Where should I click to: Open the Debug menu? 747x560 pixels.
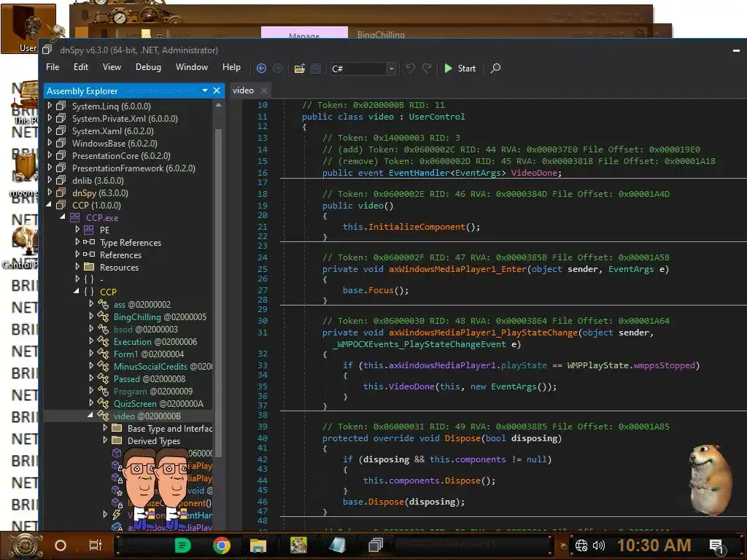pyautogui.click(x=148, y=67)
